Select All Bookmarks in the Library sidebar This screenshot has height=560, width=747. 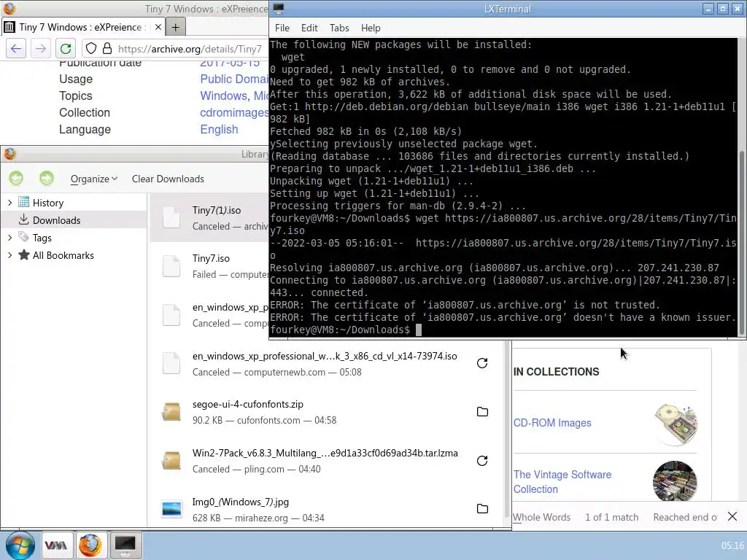63,255
